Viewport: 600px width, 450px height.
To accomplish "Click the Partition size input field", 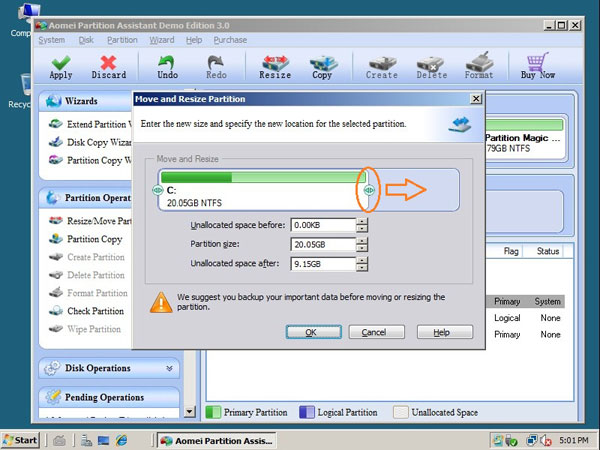I will pos(323,244).
